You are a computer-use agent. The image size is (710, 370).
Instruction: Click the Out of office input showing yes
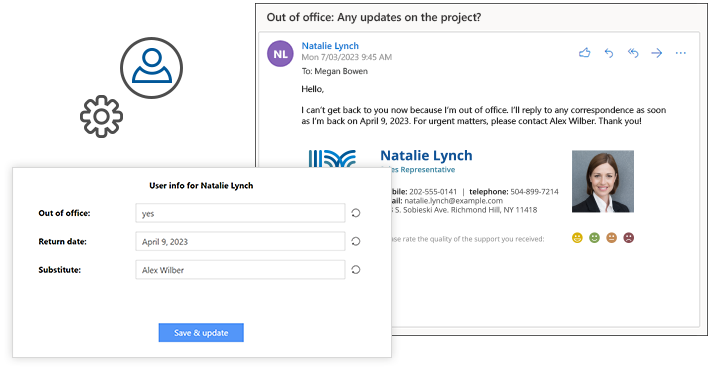point(240,213)
